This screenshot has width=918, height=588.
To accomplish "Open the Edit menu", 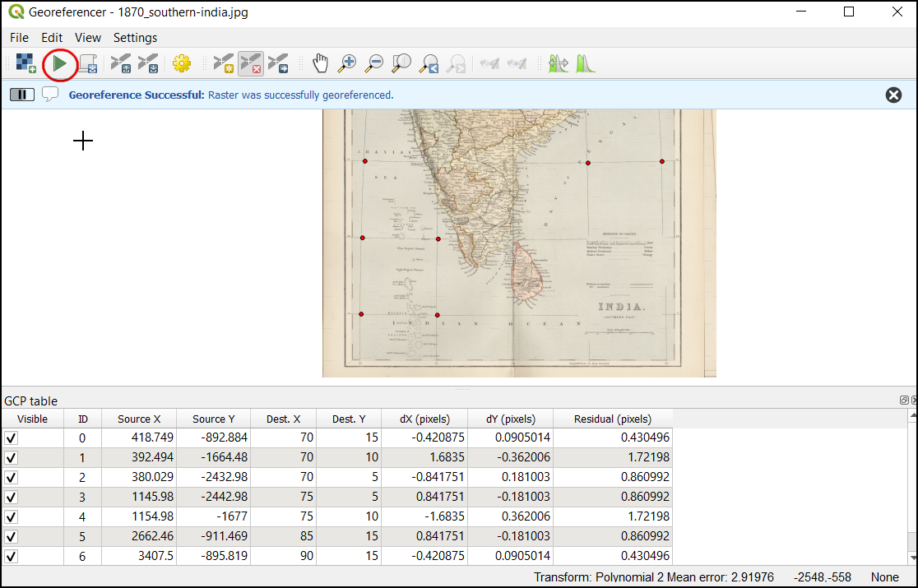I will tap(52, 38).
